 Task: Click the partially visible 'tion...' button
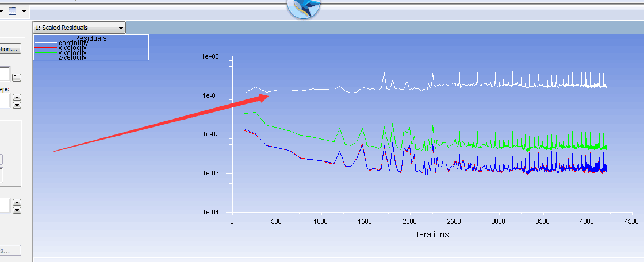click(x=10, y=49)
